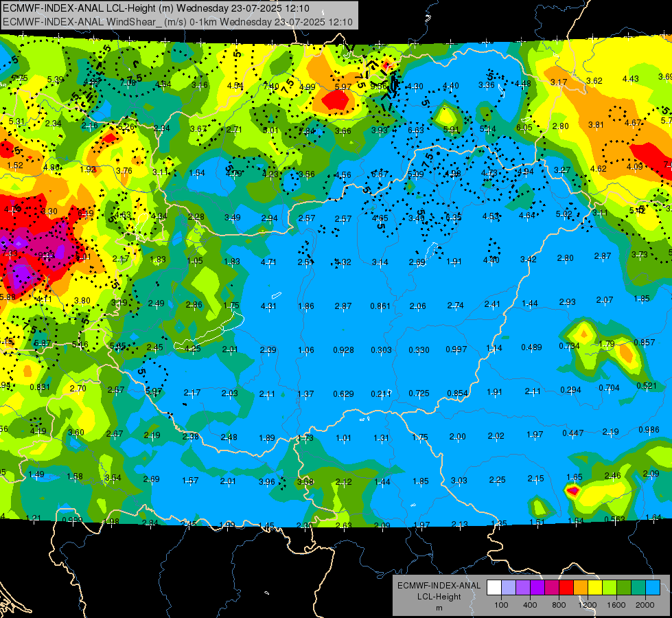The width and height of the screenshot is (672, 618).
Task: Click the wind shear value 0.447
Action: pyautogui.click(x=573, y=433)
